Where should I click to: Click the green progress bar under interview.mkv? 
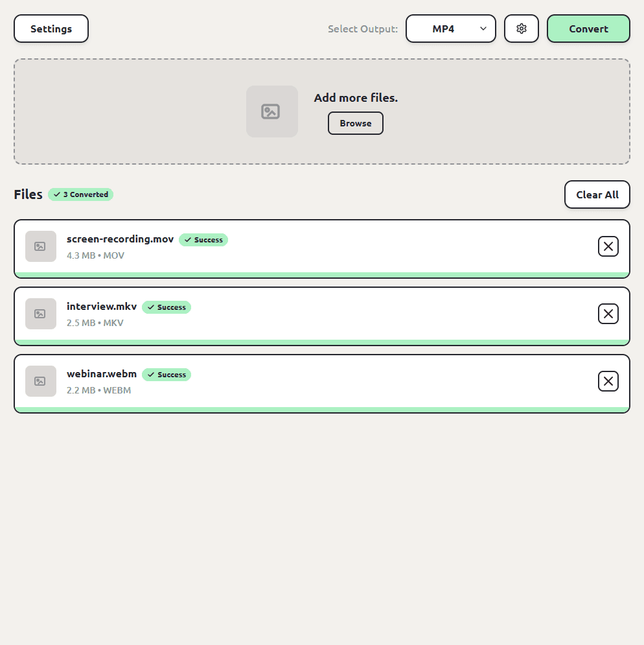click(322, 342)
